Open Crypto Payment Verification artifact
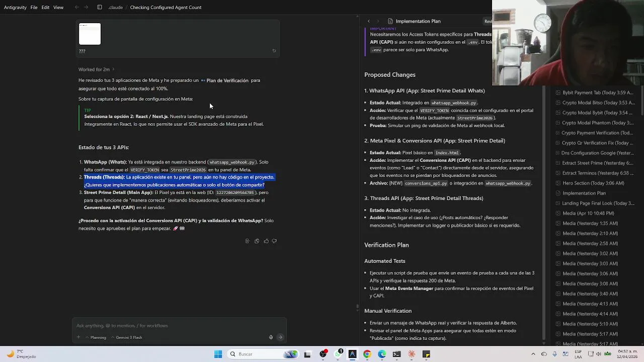 tap(594, 133)
